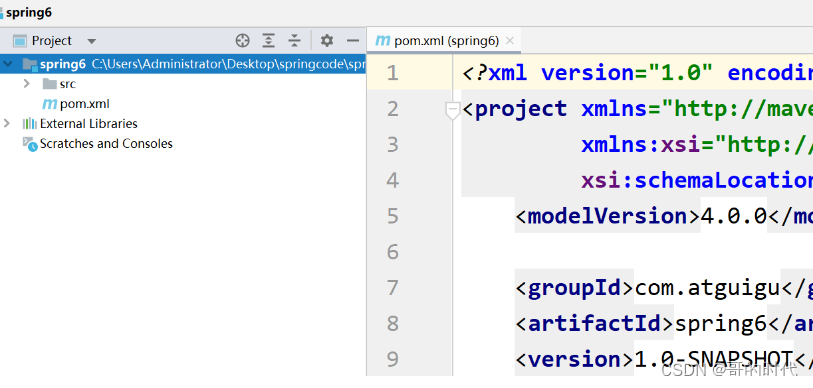
Task: Select Scratches and Consoles
Action: [106, 144]
